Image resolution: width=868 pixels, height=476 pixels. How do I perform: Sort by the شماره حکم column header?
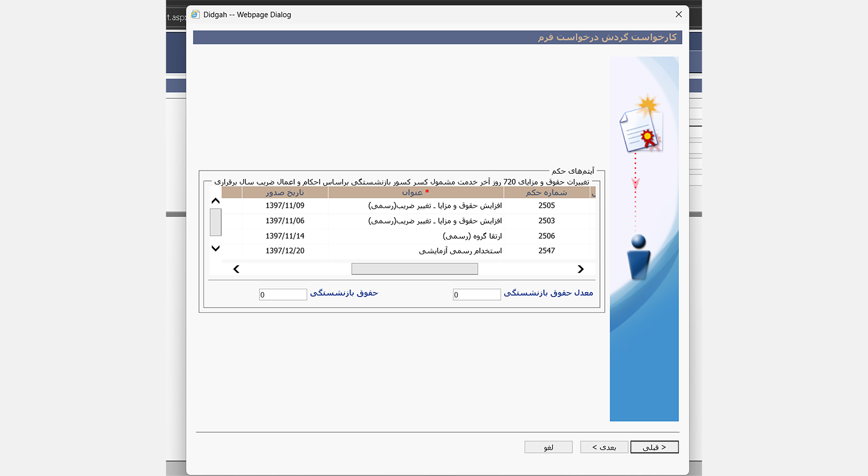coord(547,193)
